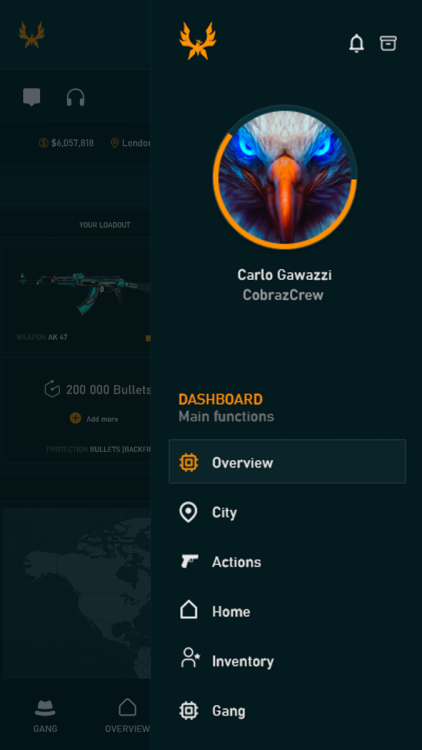Screen dimensions: 422x750
Task: Open the notifications bell icon
Action: pos(356,44)
